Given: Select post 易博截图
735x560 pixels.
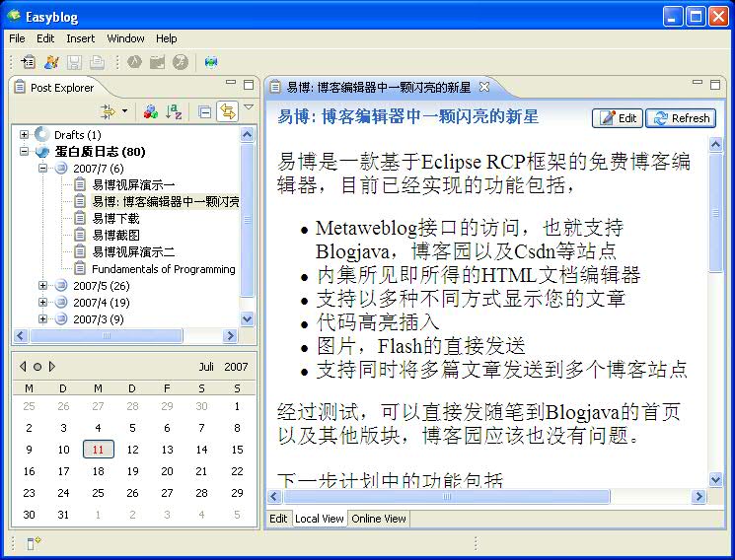Looking at the screenshot, I should (x=115, y=236).
